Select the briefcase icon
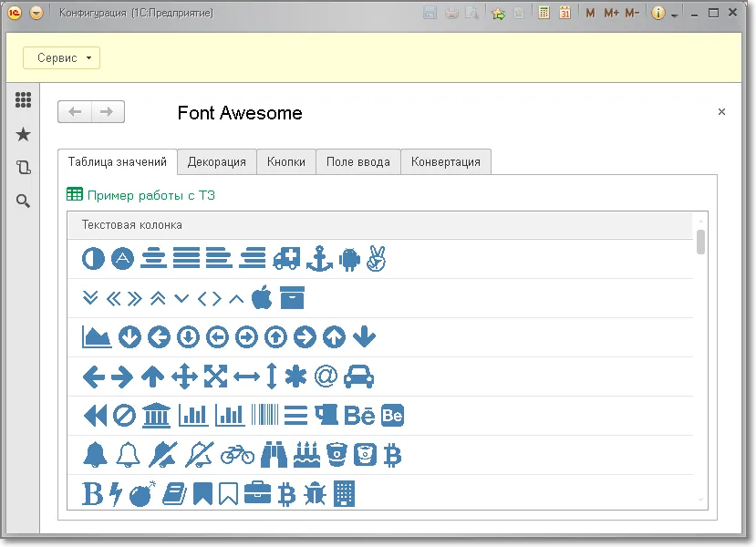Image resolution: width=756 pixels, height=547 pixels. pyautogui.click(x=257, y=494)
